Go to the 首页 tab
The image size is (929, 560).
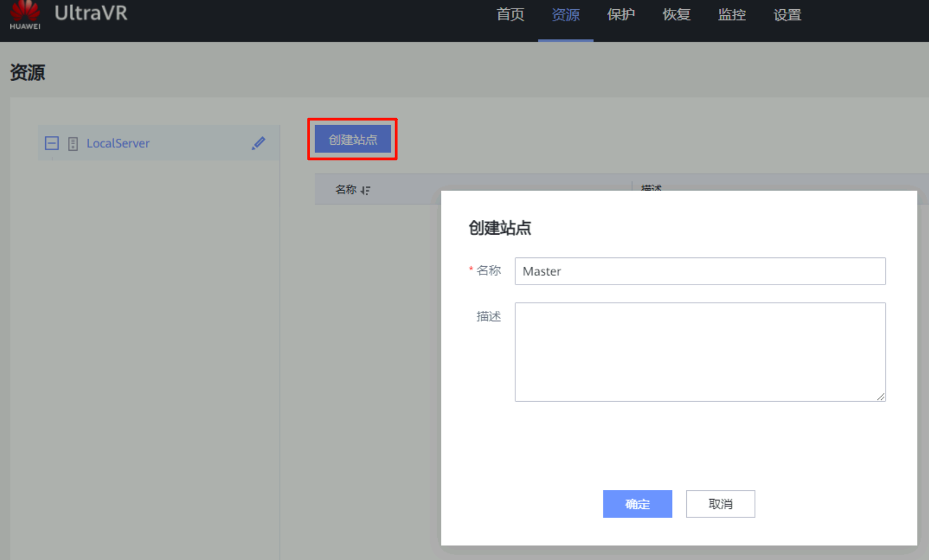pos(510,15)
